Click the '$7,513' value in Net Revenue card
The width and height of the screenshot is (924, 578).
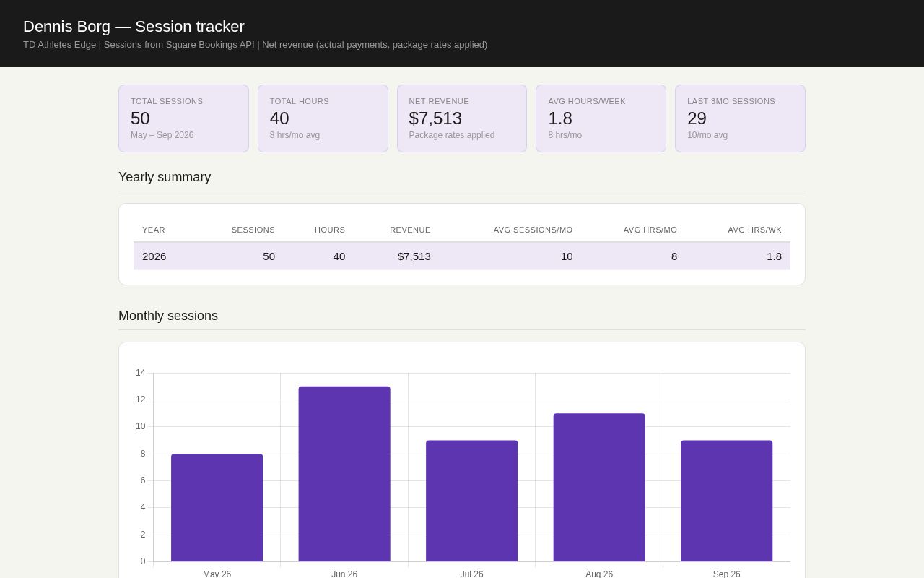tap(435, 118)
